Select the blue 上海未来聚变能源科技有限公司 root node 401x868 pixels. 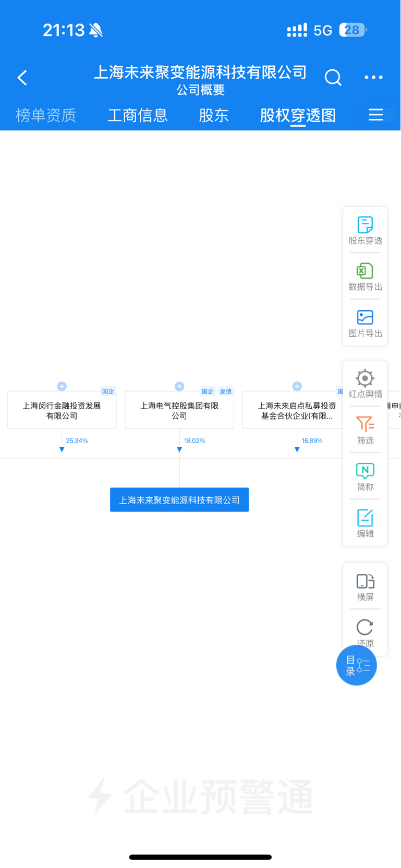pyautogui.click(x=179, y=500)
